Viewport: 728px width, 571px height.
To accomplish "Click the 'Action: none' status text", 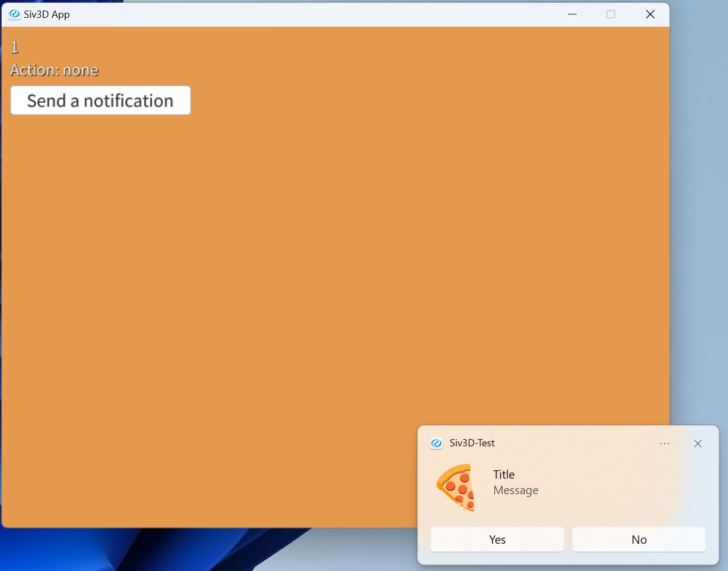I will [55, 70].
